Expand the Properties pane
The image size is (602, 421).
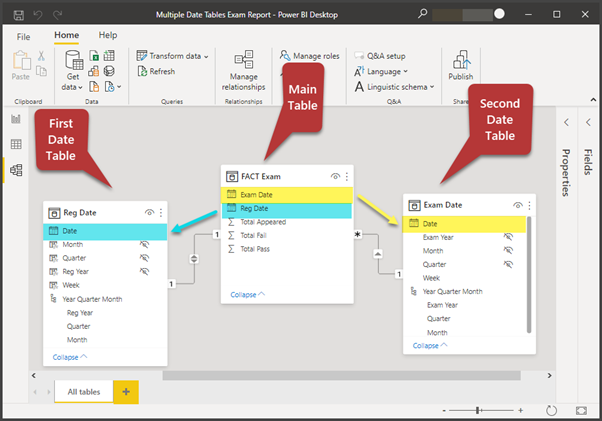point(566,122)
